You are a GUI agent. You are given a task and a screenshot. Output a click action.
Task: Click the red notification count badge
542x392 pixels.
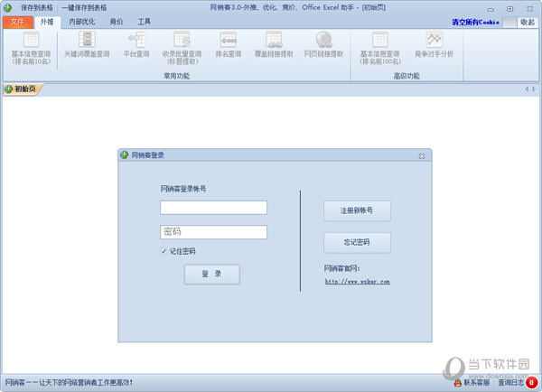tap(531, 382)
